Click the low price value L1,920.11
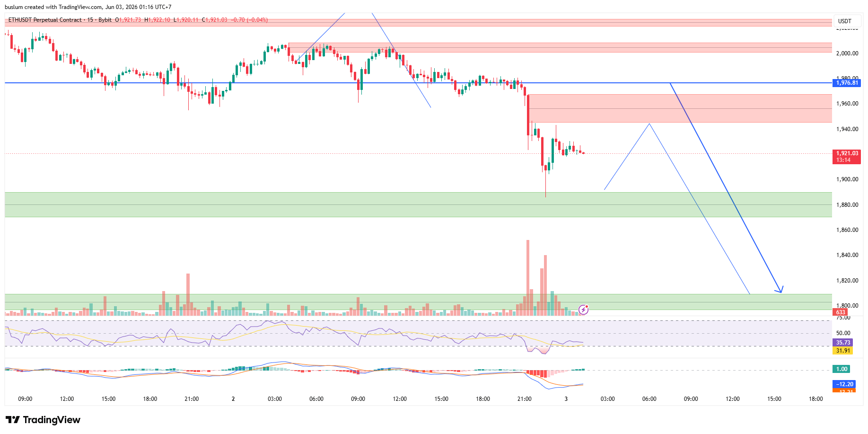This screenshot has width=868, height=434. click(x=186, y=20)
